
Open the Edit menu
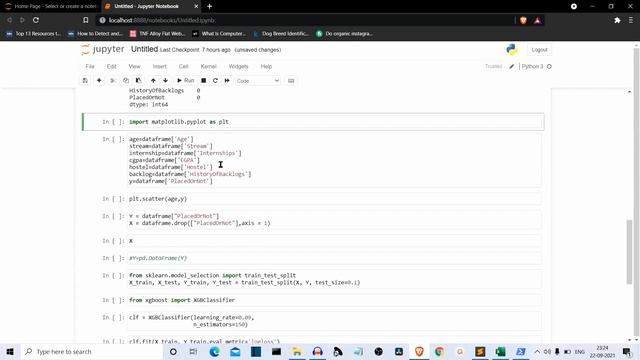(111, 67)
